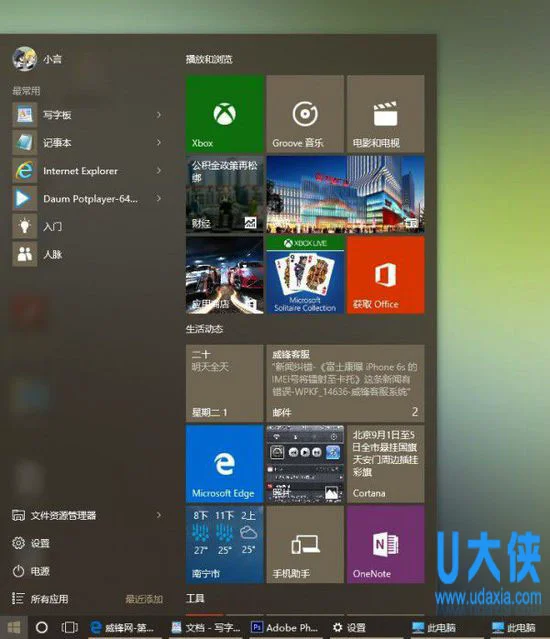Viewport: 550px width, 639px height.
Task: Switch to 威锋网 Edge taskbar window
Action: tap(123, 627)
